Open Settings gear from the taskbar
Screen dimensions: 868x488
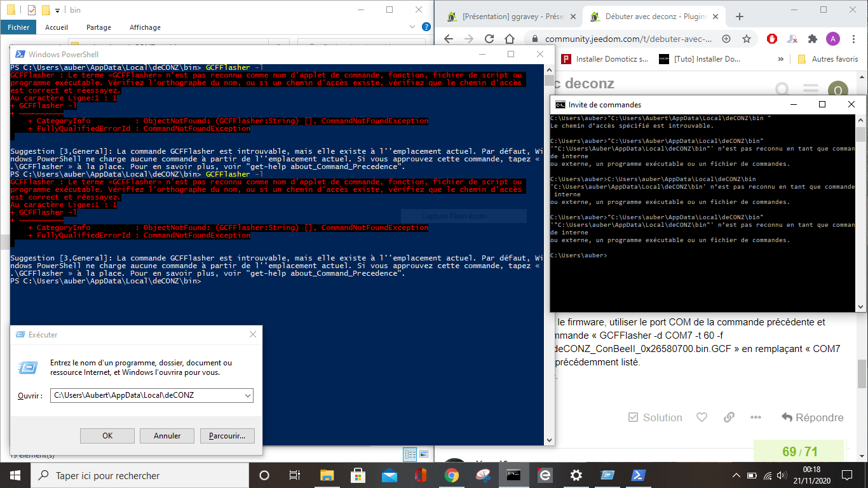(x=576, y=475)
